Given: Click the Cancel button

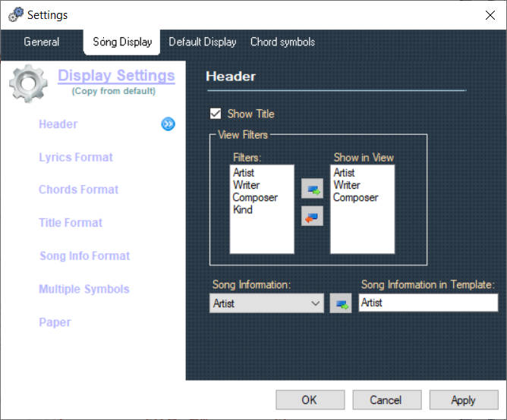Looking at the screenshot, I should point(386,400).
